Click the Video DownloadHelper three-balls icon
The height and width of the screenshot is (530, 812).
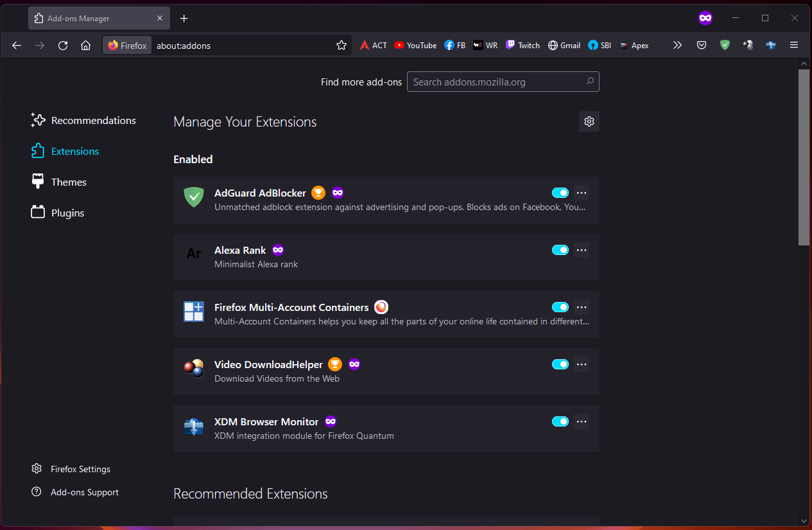click(x=194, y=368)
